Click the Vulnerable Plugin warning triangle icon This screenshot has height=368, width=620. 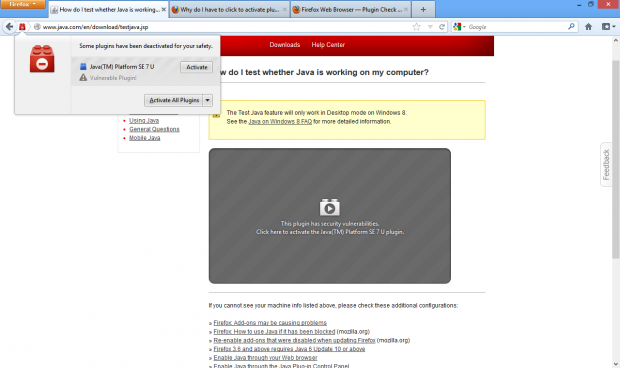click(83, 77)
